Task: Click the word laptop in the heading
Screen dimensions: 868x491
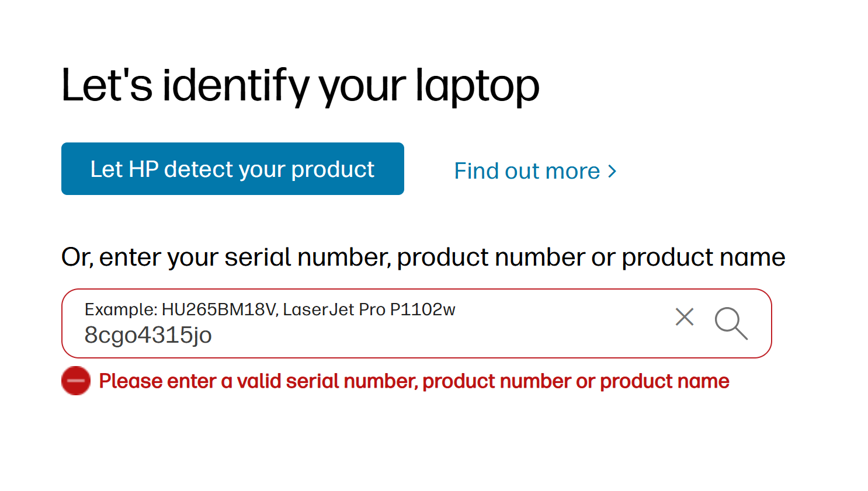Action: point(477,86)
